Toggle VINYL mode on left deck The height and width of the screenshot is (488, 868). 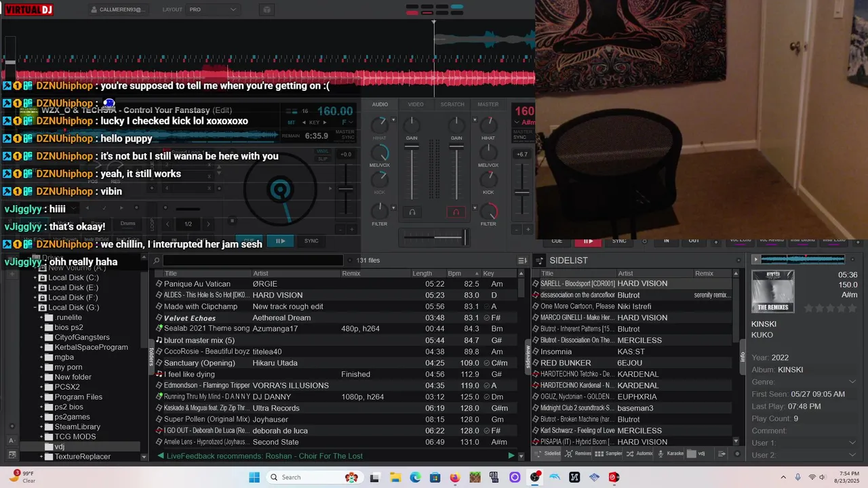pyautogui.click(x=323, y=151)
